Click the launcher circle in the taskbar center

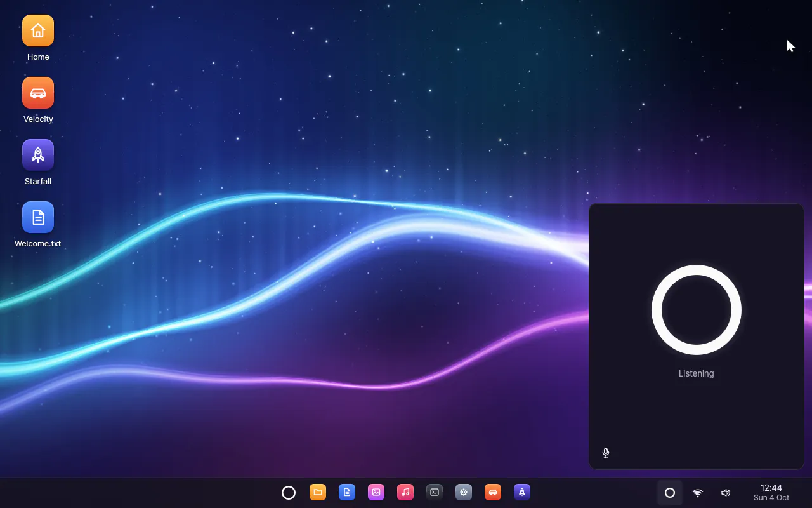pyautogui.click(x=289, y=493)
